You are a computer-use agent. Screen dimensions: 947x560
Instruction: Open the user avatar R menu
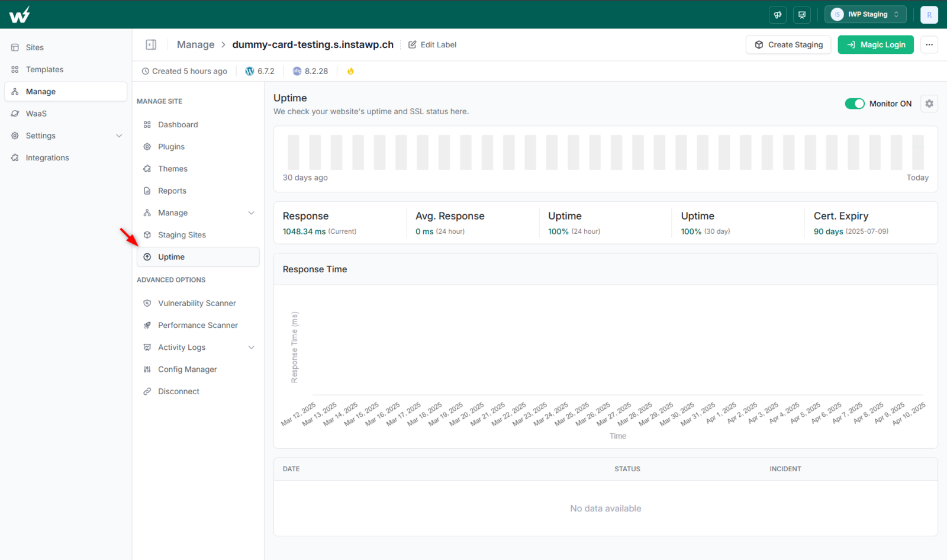click(x=929, y=15)
